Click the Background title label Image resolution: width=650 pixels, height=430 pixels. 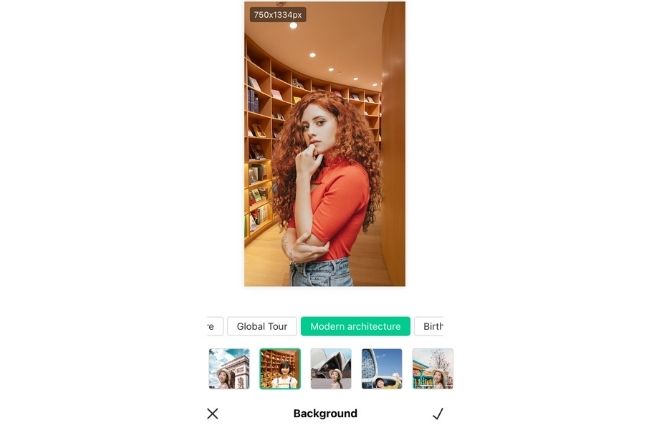pos(325,413)
